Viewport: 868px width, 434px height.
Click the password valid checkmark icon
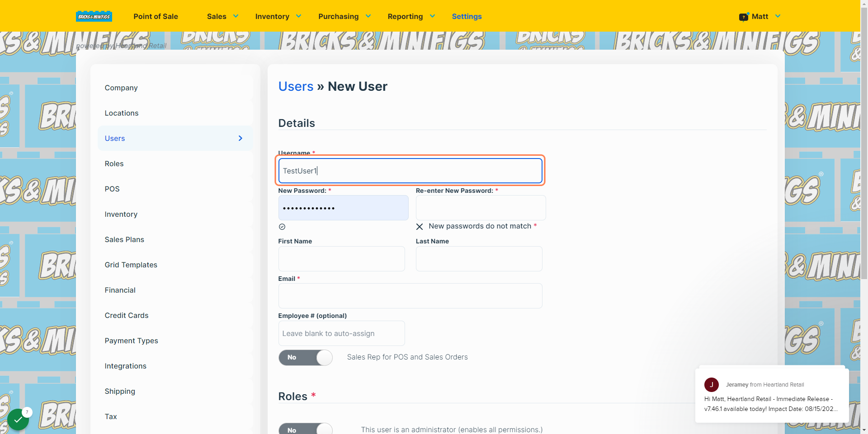[x=282, y=227]
